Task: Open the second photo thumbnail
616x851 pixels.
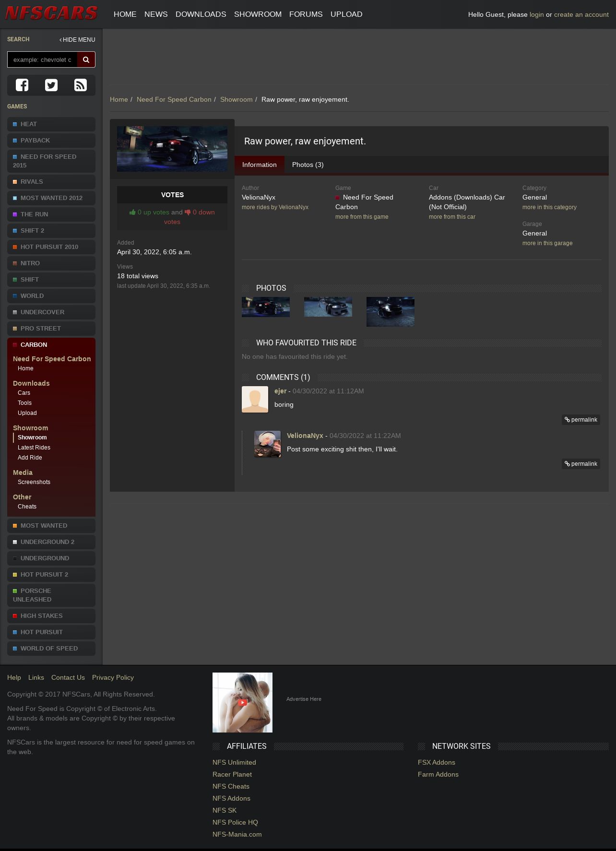Action: [328, 307]
